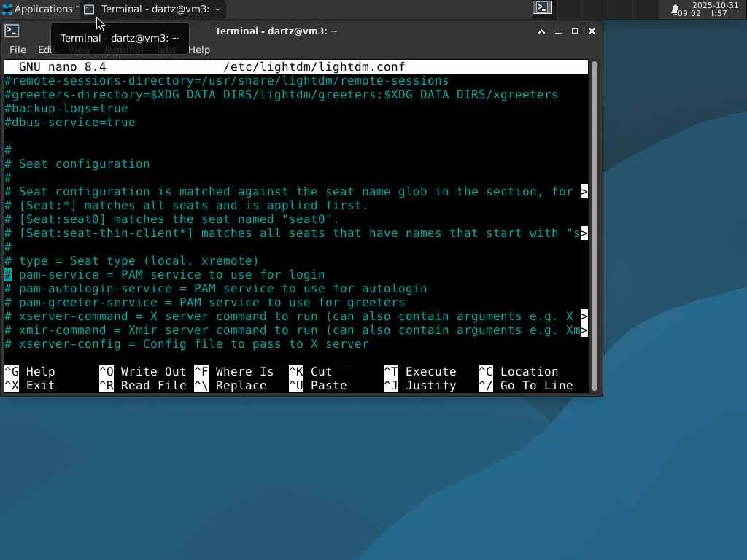Maximize the terminal window
The image size is (747, 560).
(575, 31)
